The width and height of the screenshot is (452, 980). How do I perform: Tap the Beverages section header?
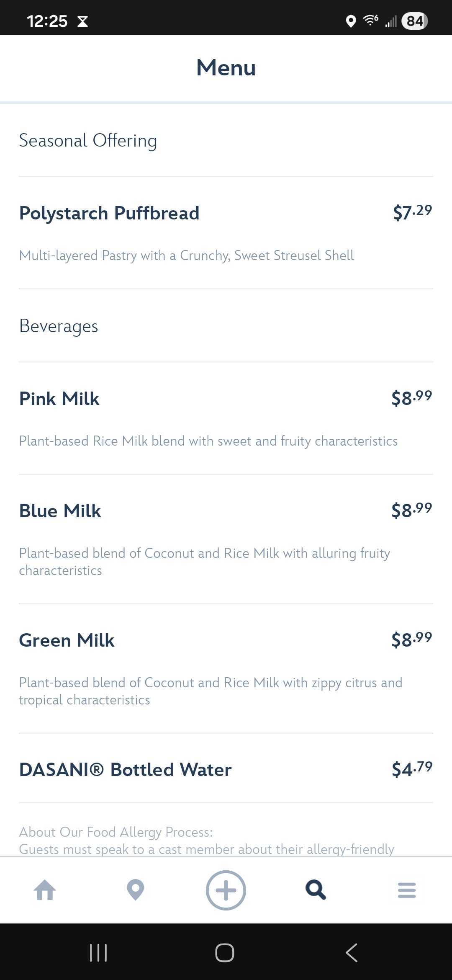tap(59, 326)
